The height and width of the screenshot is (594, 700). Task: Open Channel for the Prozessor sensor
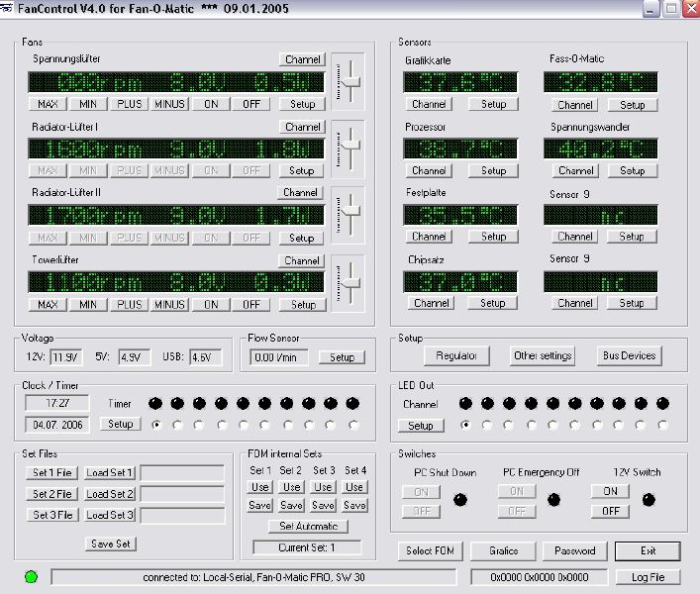coord(429,170)
